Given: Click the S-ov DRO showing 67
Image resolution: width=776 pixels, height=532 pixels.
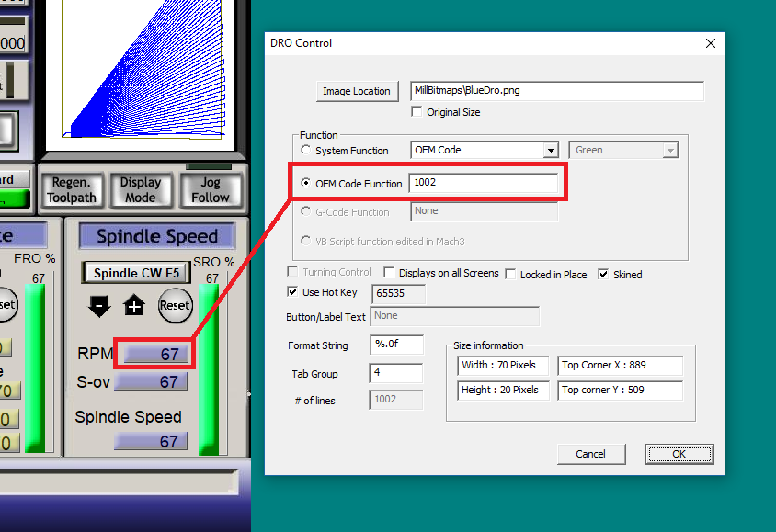Looking at the screenshot, I should [151, 381].
